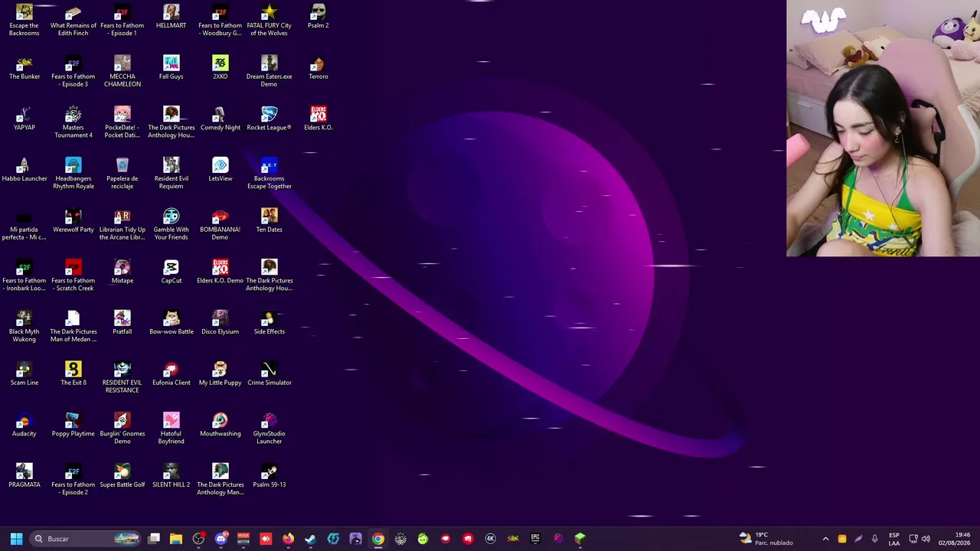Select the Elders K.O. desktop icon
Viewport: 980px width, 551px height.
coord(318,119)
